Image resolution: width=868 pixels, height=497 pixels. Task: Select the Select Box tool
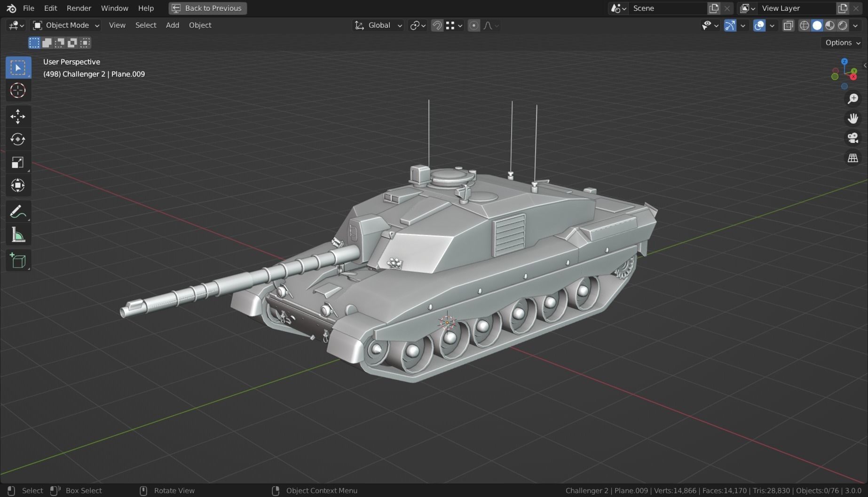(x=18, y=68)
